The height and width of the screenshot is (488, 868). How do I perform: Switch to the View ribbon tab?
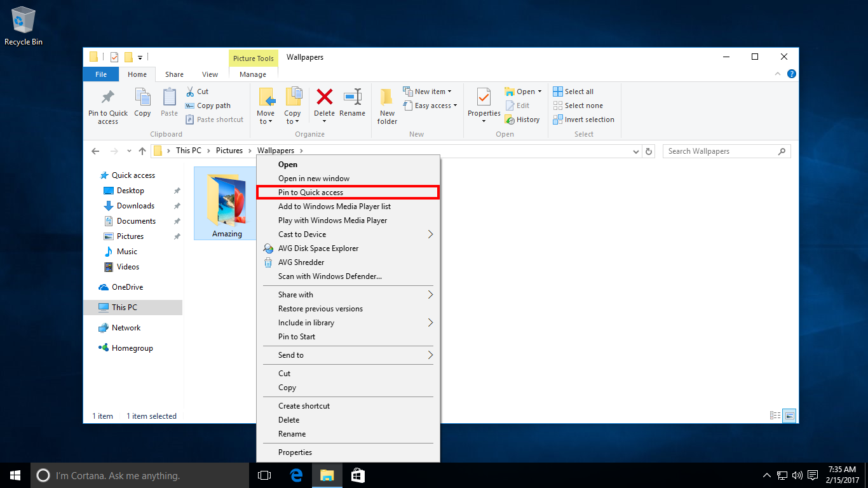[210, 74]
